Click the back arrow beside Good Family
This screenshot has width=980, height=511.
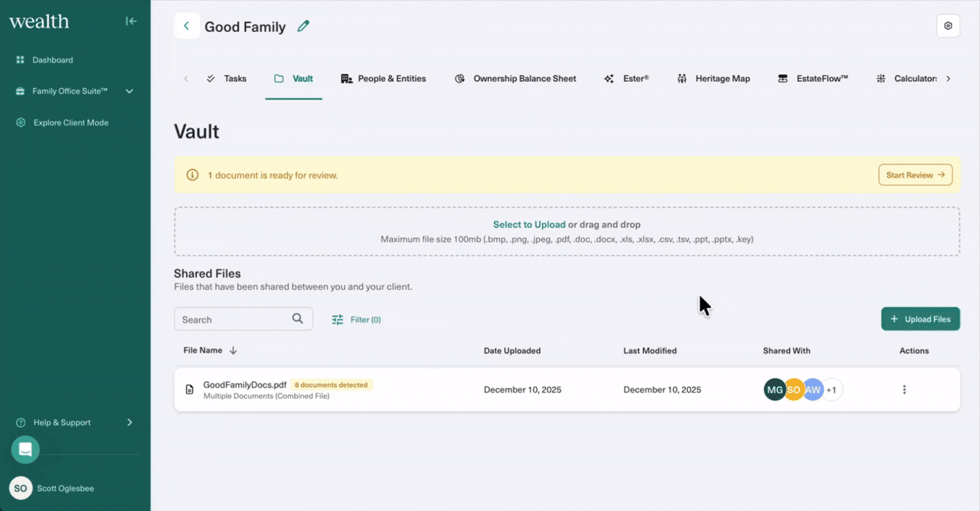[x=186, y=26]
